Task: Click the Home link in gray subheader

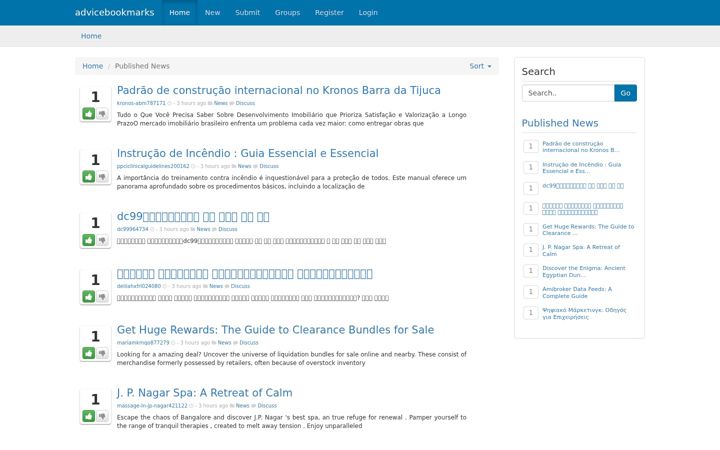Action: point(91,36)
